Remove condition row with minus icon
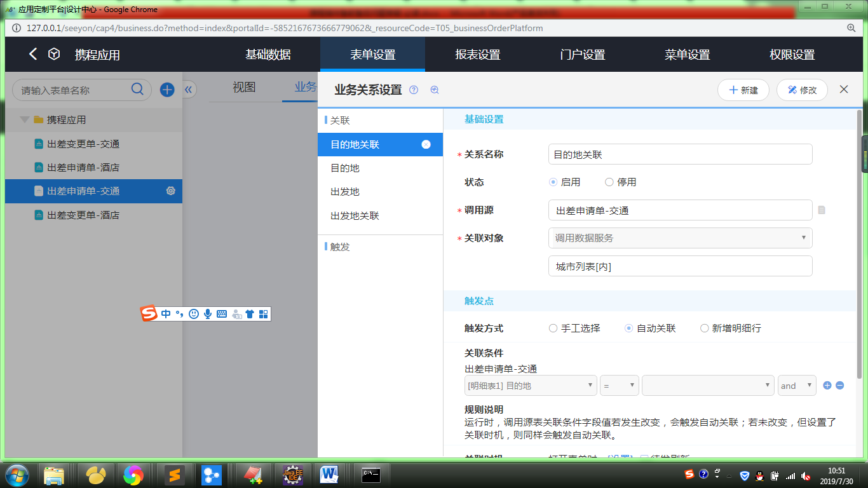 tap(839, 385)
